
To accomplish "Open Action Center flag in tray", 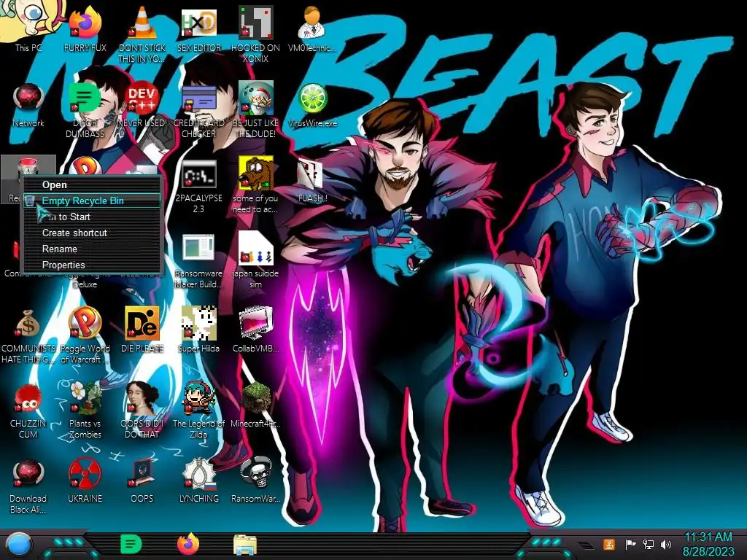I will 630,544.
